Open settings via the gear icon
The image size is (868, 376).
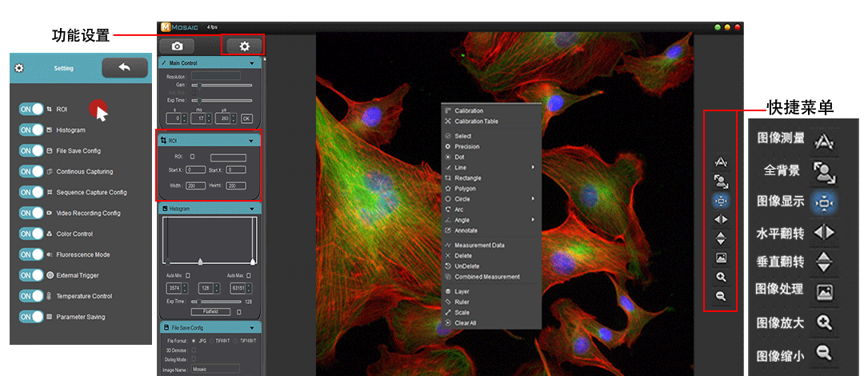[244, 46]
